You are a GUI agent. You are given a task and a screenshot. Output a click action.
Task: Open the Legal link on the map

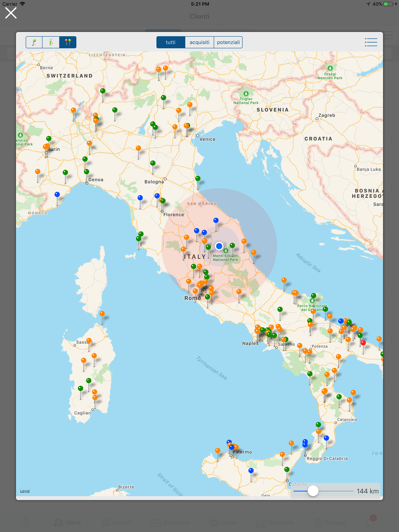(25, 491)
